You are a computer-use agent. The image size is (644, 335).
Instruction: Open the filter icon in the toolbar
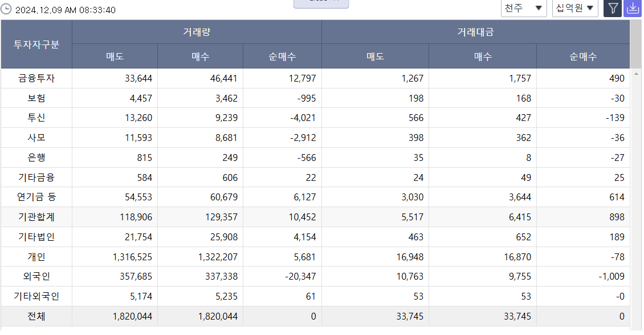(613, 9)
